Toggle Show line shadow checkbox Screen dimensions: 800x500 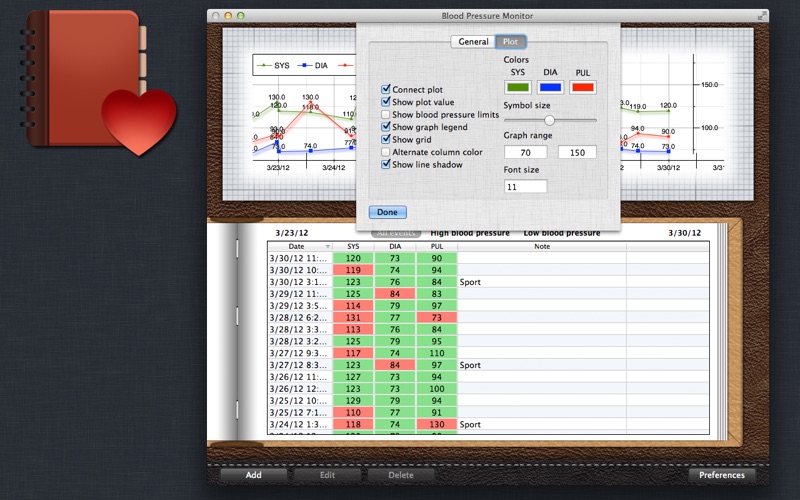point(386,164)
